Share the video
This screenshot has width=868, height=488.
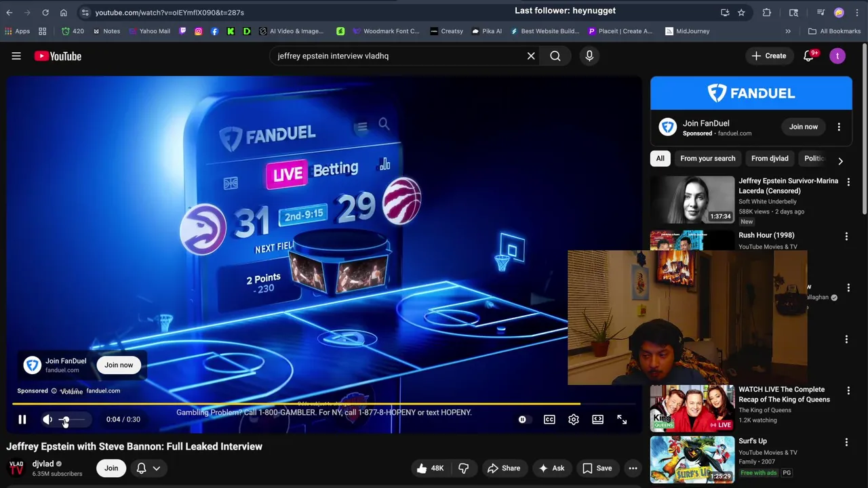coord(504,468)
